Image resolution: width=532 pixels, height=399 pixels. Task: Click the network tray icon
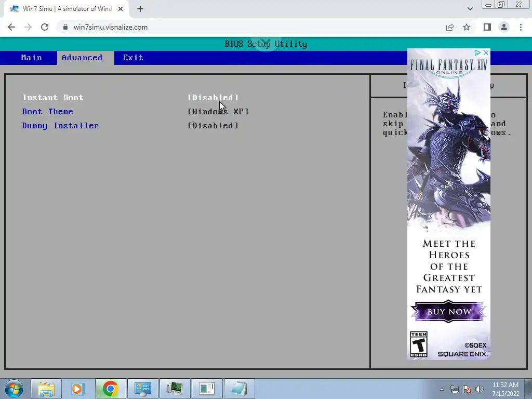point(454,389)
